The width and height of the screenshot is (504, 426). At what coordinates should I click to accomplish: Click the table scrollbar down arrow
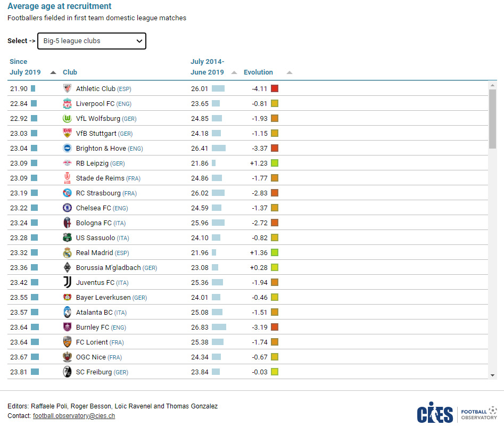(x=493, y=375)
